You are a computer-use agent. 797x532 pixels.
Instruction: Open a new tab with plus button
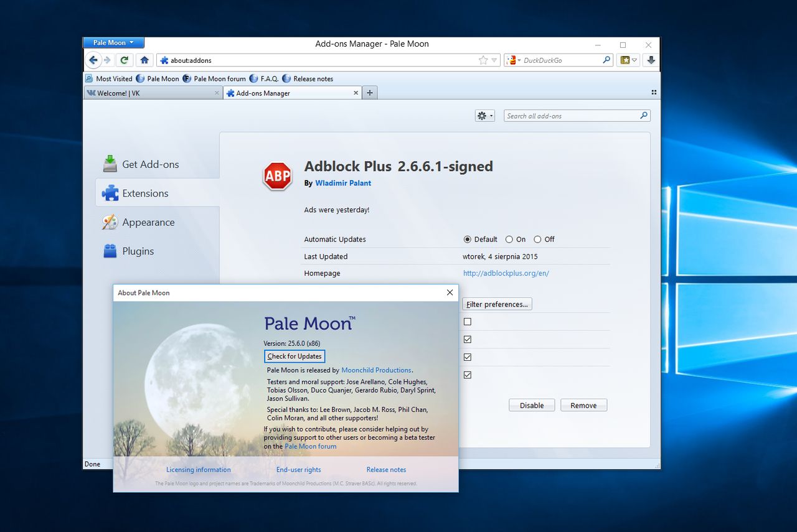click(370, 93)
